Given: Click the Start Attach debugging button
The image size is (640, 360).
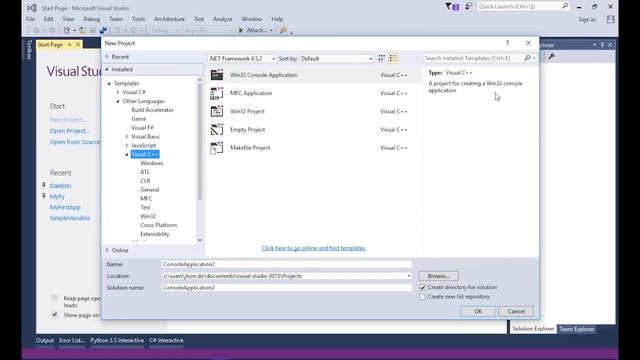Looking at the screenshot, I should coord(256,30).
